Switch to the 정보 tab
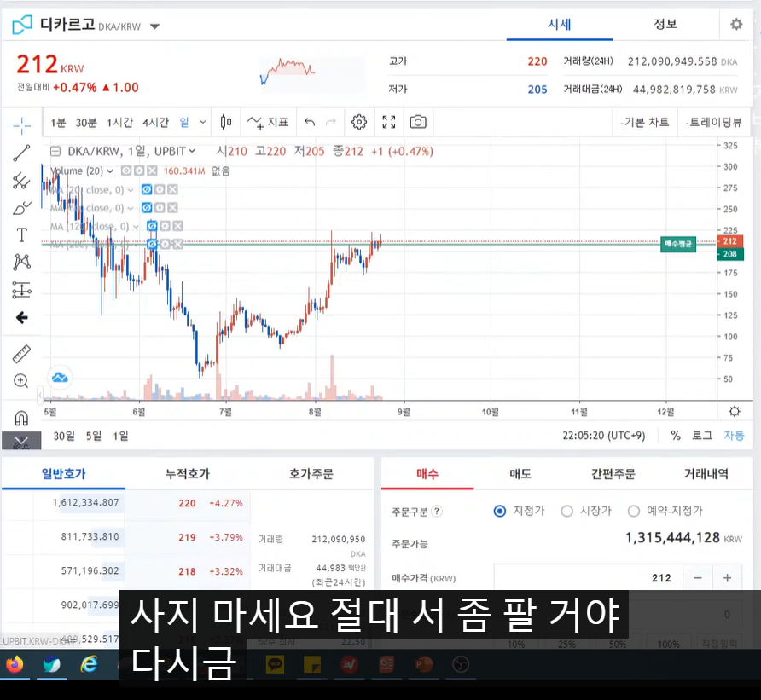 665,24
